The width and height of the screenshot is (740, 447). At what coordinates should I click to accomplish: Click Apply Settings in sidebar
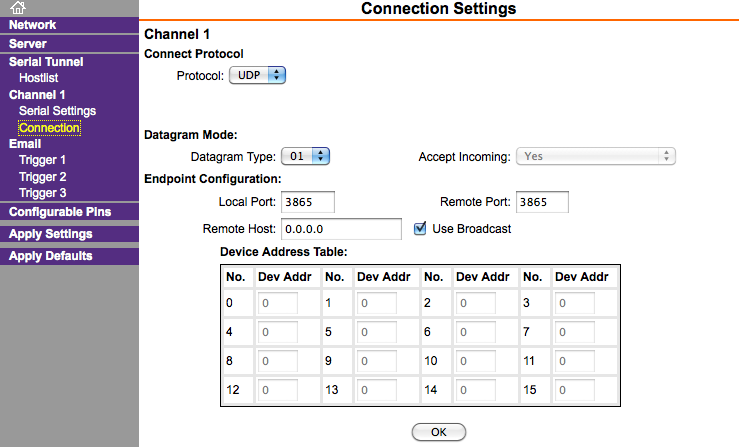tap(51, 234)
